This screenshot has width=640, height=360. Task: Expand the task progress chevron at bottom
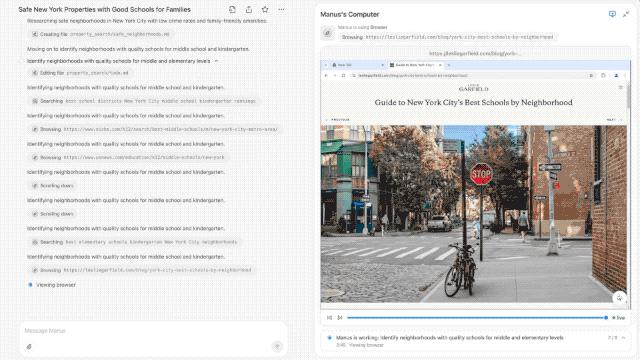tap(623, 338)
